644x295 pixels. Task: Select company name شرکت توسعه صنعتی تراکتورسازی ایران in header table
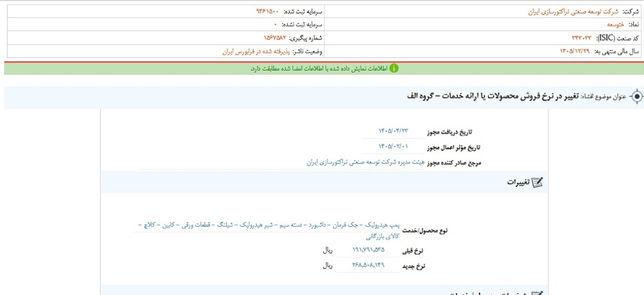coord(574,12)
